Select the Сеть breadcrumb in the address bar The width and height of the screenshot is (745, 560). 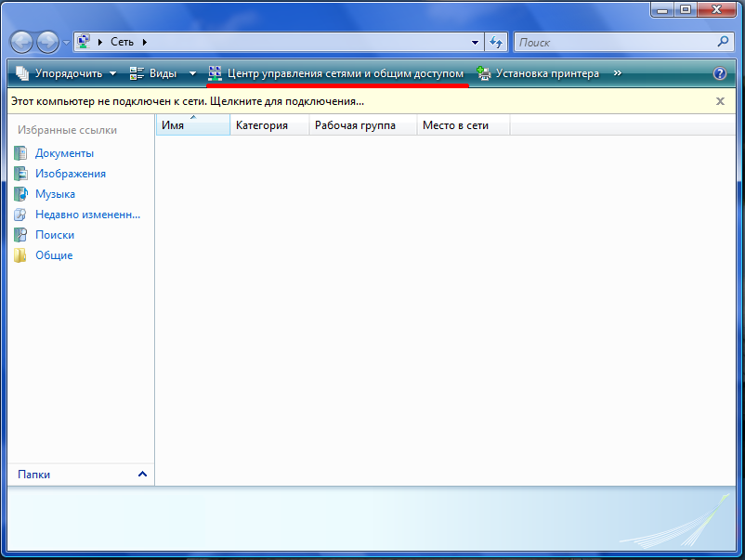coord(122,42)
